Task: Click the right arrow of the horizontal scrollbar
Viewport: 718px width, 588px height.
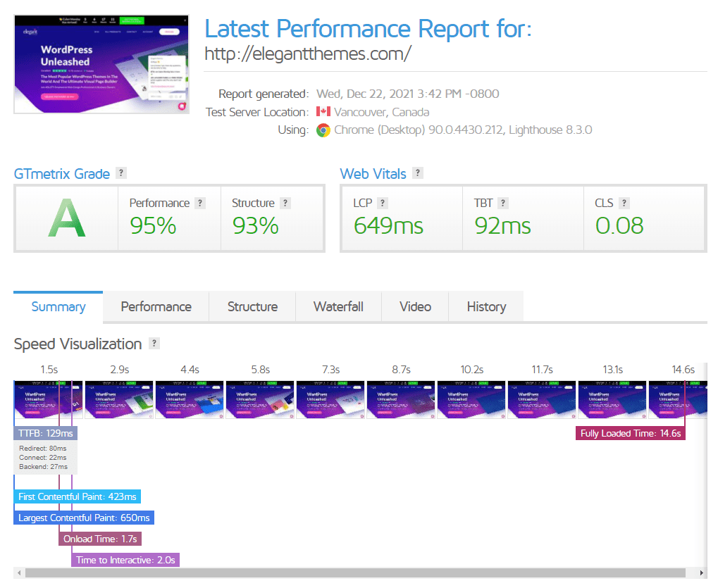Action: click(x=700, y=573)
